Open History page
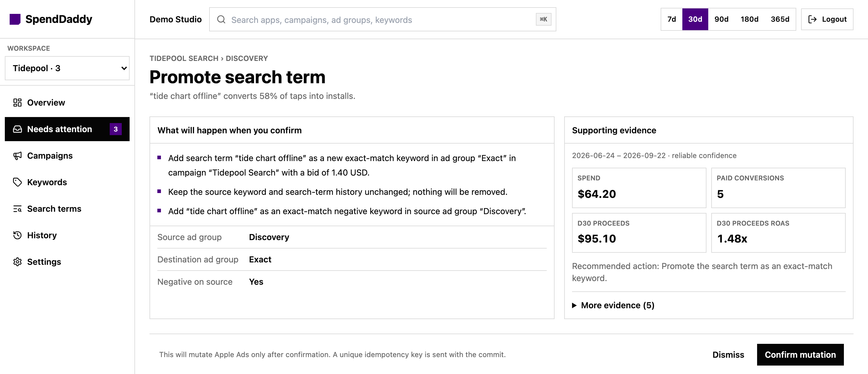This screenshot has height=374, width=868. tap(67, 235)
